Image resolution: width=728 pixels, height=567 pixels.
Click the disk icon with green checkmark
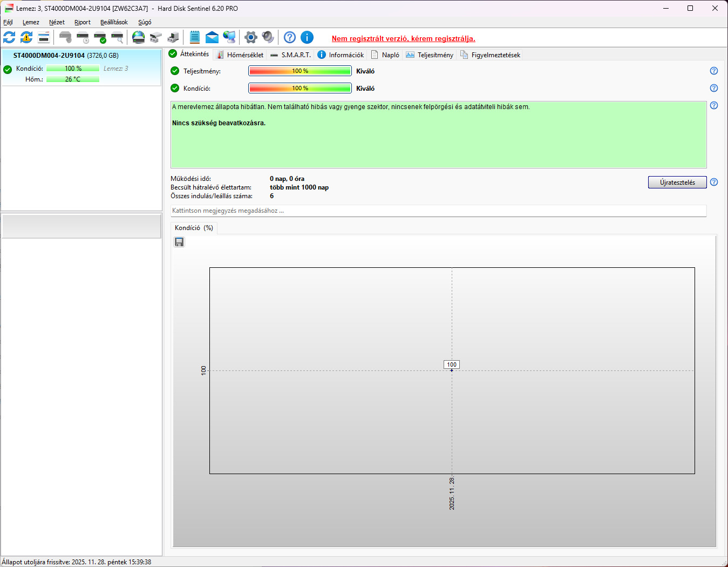pos(100,37)
